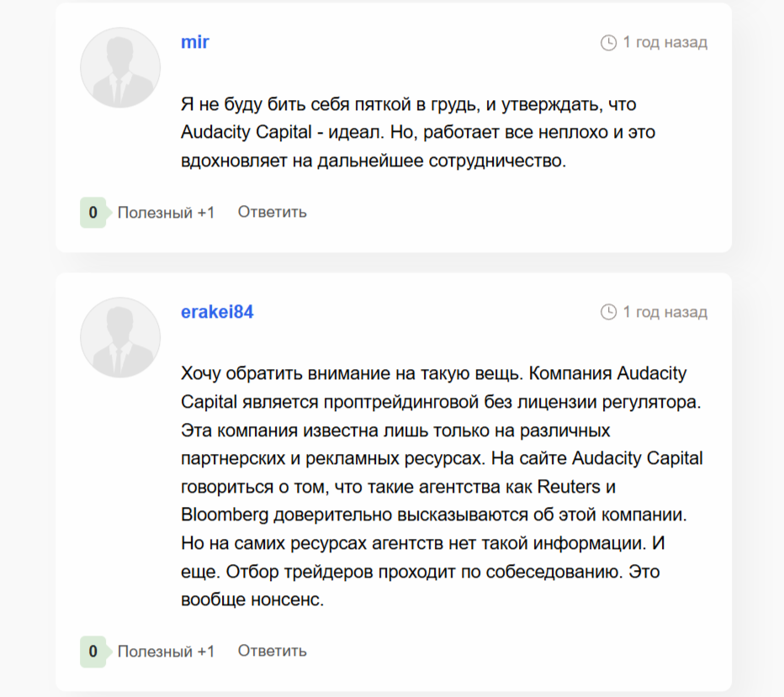Reply to mir's comment with Ответить
784x697 pixels.
(272, 212)
